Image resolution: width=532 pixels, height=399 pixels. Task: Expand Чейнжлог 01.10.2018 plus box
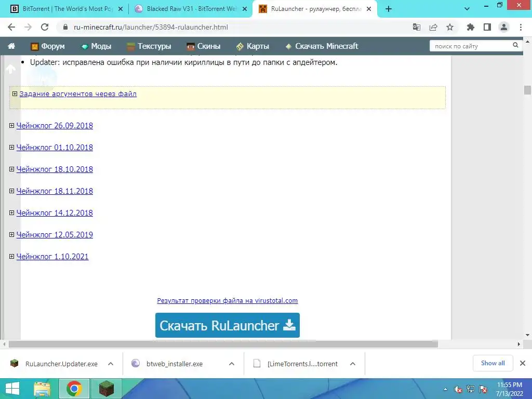pyautogui.click(x=11, y=147)
